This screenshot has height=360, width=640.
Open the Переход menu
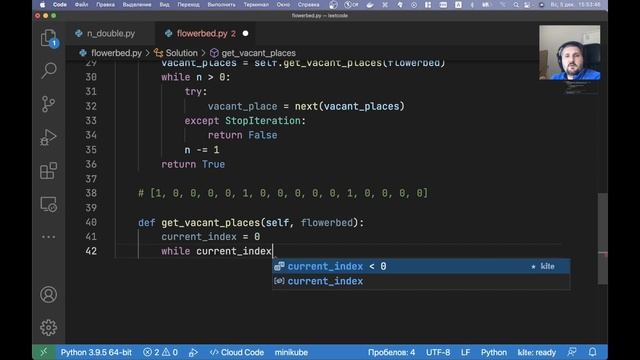(x=188, y=5)
